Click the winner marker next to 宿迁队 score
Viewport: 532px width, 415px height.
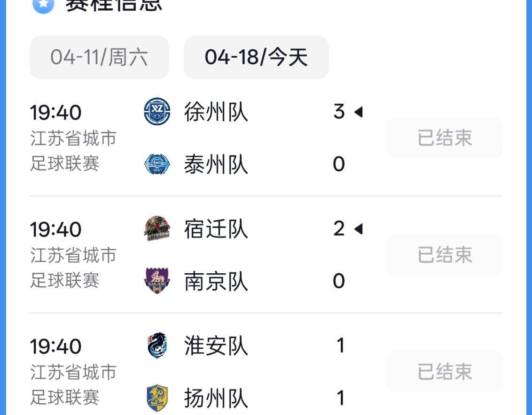coord(359,228)
